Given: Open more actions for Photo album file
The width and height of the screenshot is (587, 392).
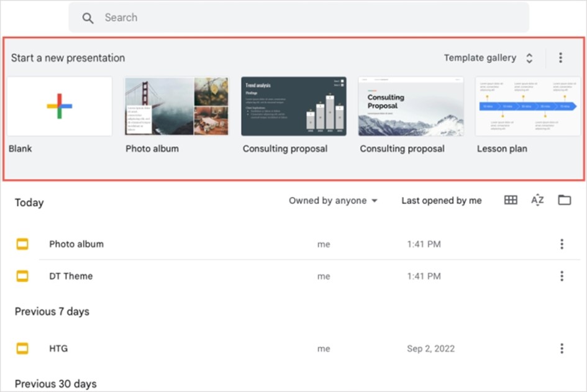Looking at the screenshot, I should click(x=562, y=244).
